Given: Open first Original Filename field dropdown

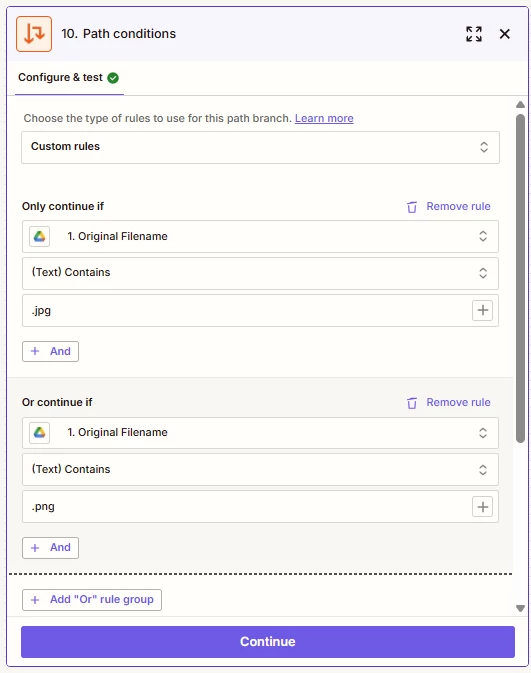Looking at the screenshot, I should point(260,236).
